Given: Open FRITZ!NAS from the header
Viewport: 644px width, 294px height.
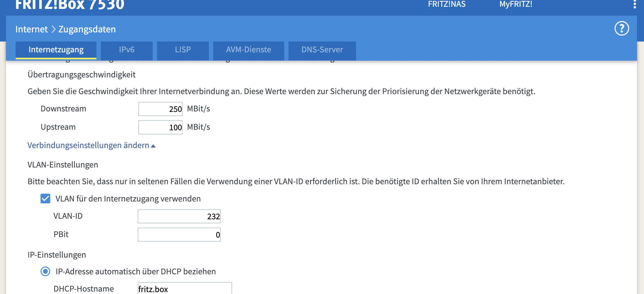Looking at the screenshot, I should [447, 4].
